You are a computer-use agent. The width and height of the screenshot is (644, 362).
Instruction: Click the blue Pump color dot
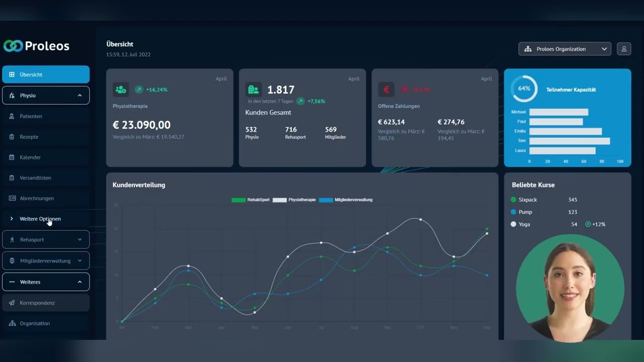[x=513, y=212]
